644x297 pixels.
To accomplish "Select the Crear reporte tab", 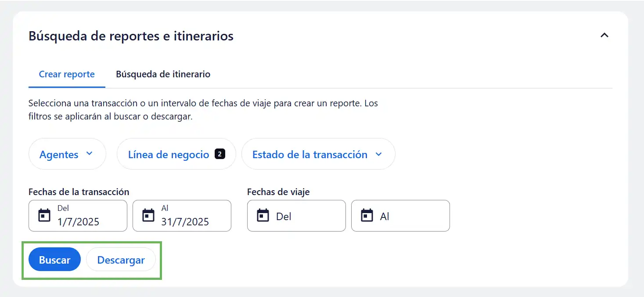I will click(x=67, y=74).
